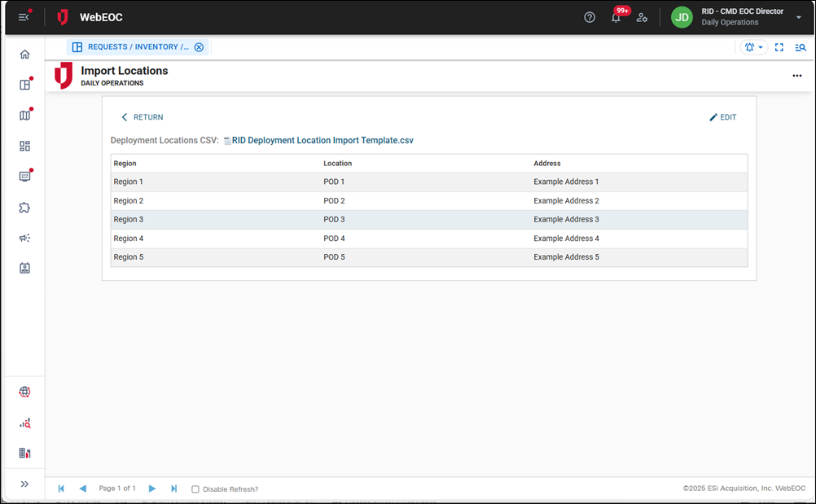Screen dimensions: 816x504
Task: Select the Plugins puzzle-piece sidebar icon
Action: tap(24, 208)
